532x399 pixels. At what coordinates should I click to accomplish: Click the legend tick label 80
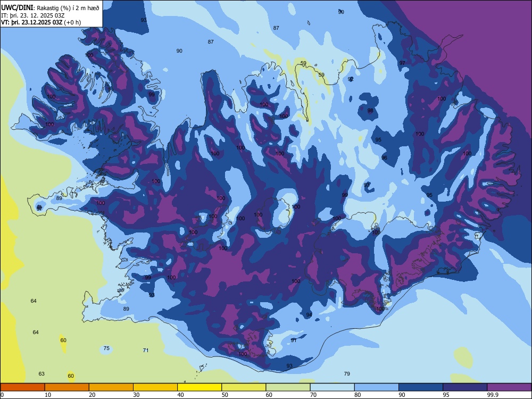[358, 395]
